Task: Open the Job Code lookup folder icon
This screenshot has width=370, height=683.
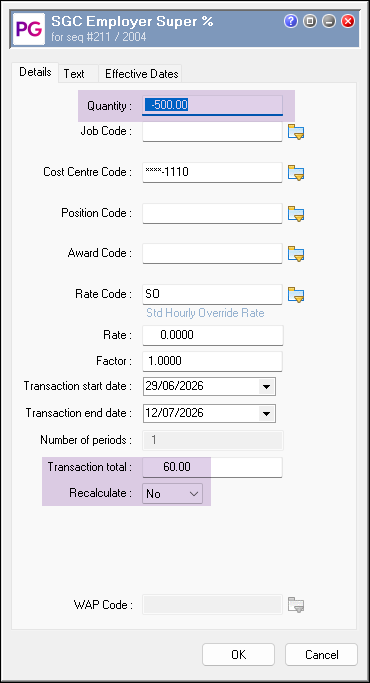Action: 296,132
